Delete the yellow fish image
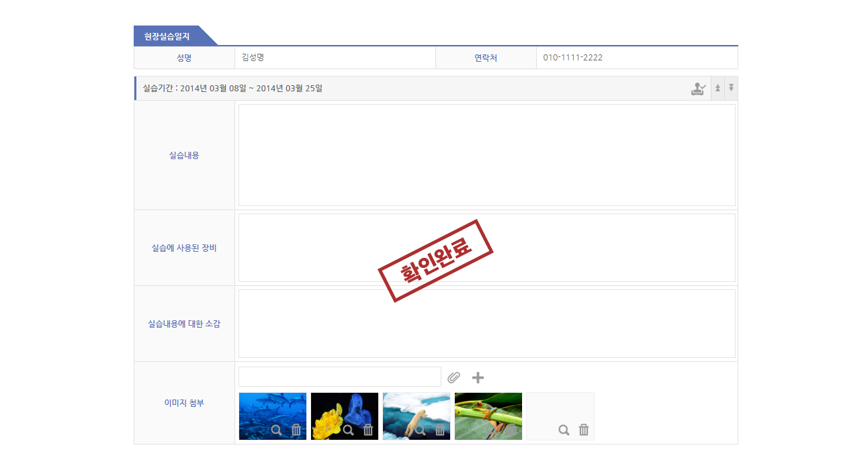This screenshot has height=470, width=868. tap(368, 430)
